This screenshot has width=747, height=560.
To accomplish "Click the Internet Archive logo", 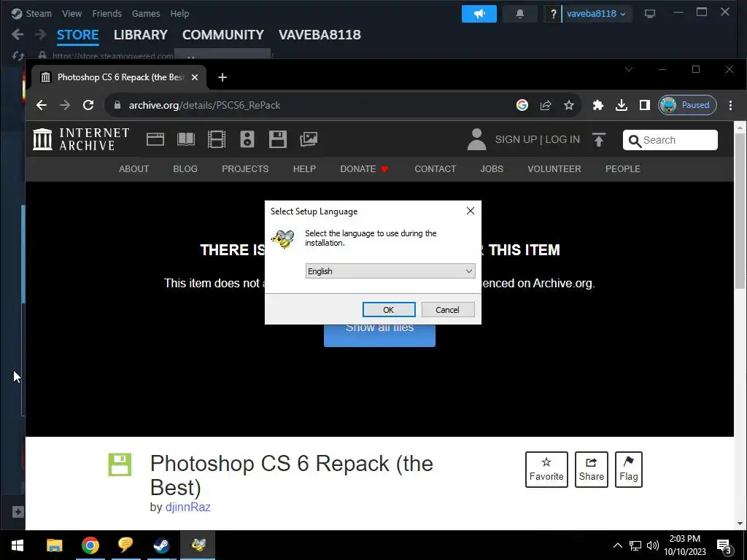I will [81, 139].
